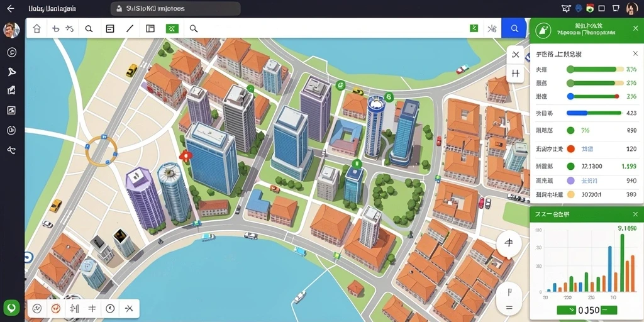This screenshot has width=644, height=322.
Task: Click the green chat icon at the sidebar bottom
Action: point(11,307)
